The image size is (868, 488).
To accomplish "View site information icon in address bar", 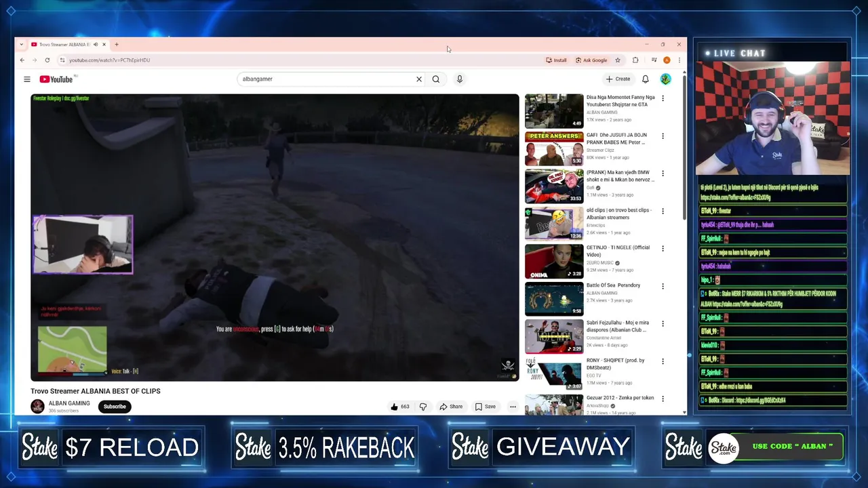I will tap(62, 60).
